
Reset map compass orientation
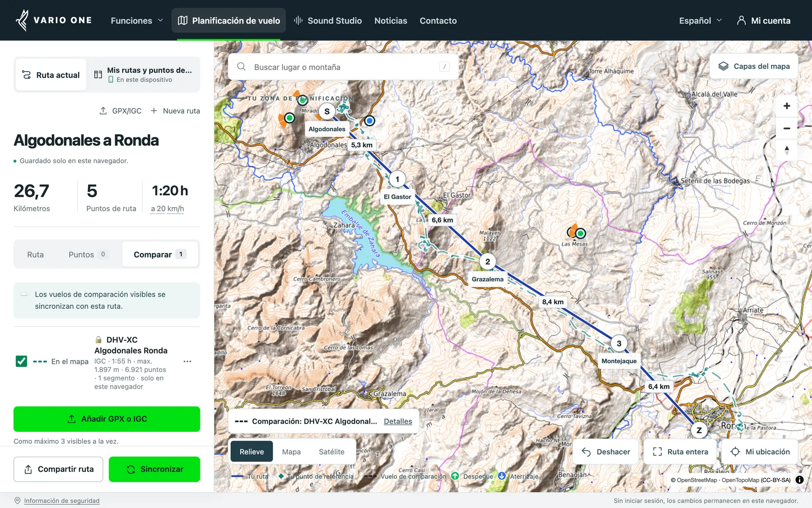click(x=787, y=150)
